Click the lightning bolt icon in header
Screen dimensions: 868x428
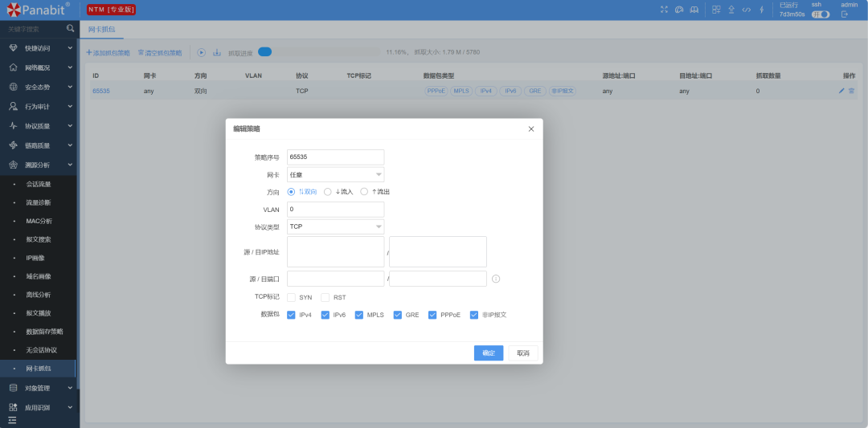[x=761, y=10]
